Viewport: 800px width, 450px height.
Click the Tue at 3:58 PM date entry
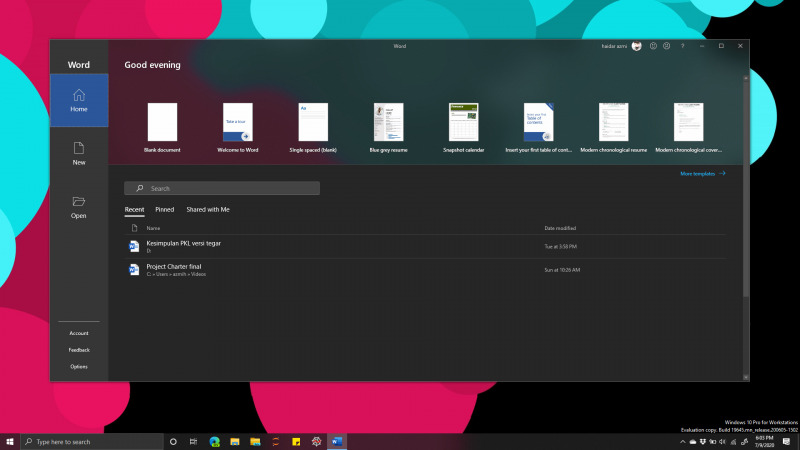[x=560, y=246]
